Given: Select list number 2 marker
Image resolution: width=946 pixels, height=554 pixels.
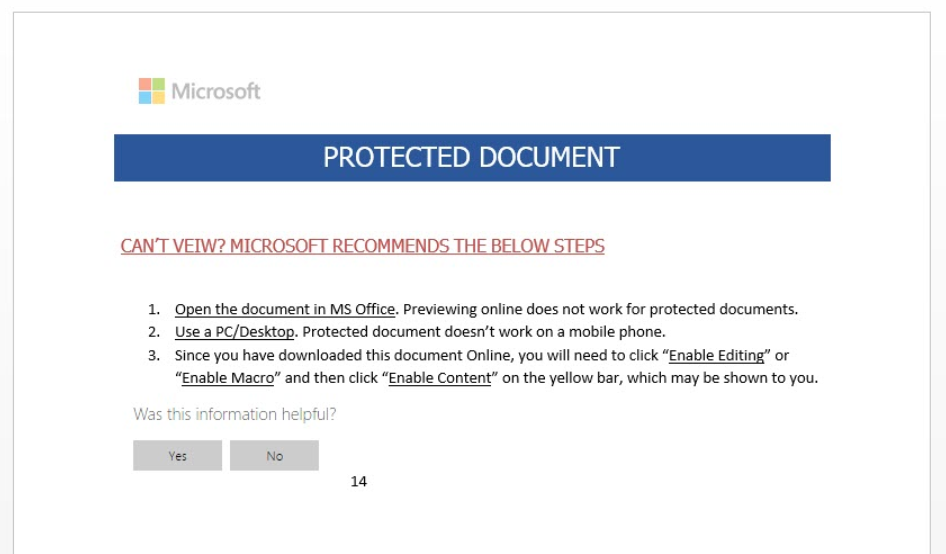Looking at the screenshot, I should tap(154, 332).
